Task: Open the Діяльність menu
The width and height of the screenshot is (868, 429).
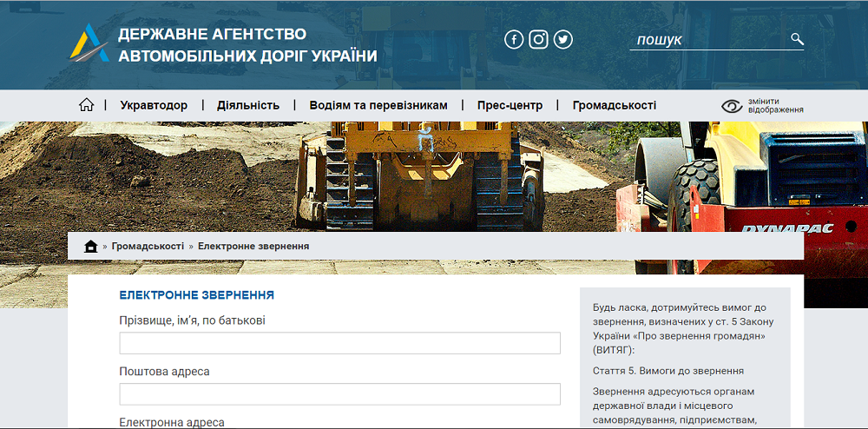Action: [x=248, y=105]
